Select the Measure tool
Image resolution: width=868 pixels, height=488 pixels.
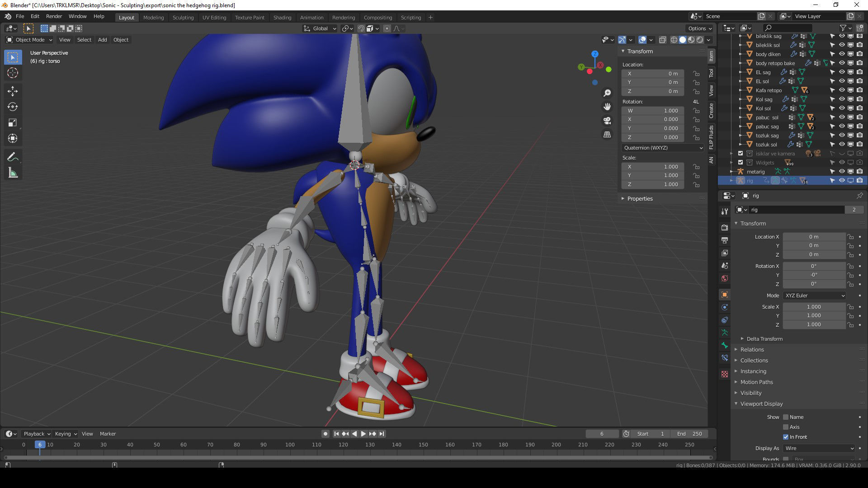point(13,173)
